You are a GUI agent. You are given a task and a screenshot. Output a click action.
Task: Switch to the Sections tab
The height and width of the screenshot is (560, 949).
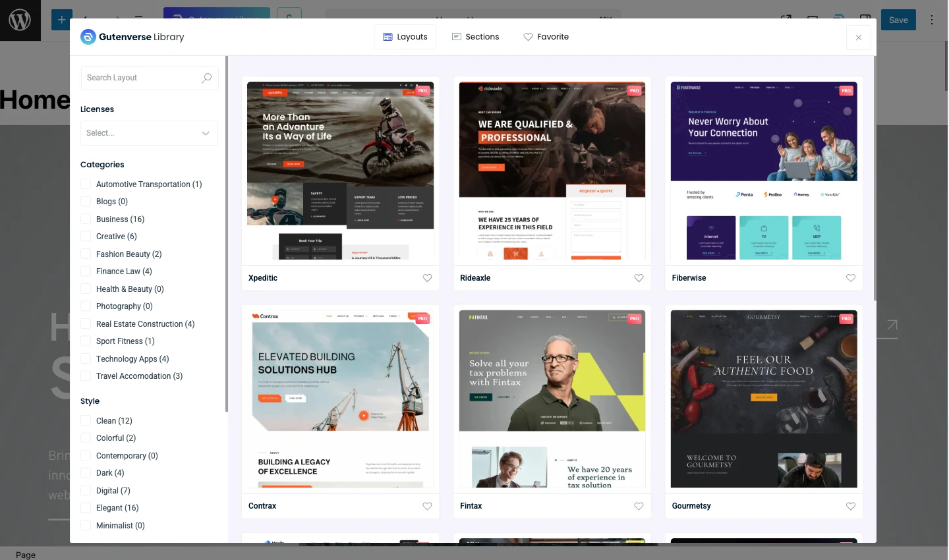(x=475, y=37)
